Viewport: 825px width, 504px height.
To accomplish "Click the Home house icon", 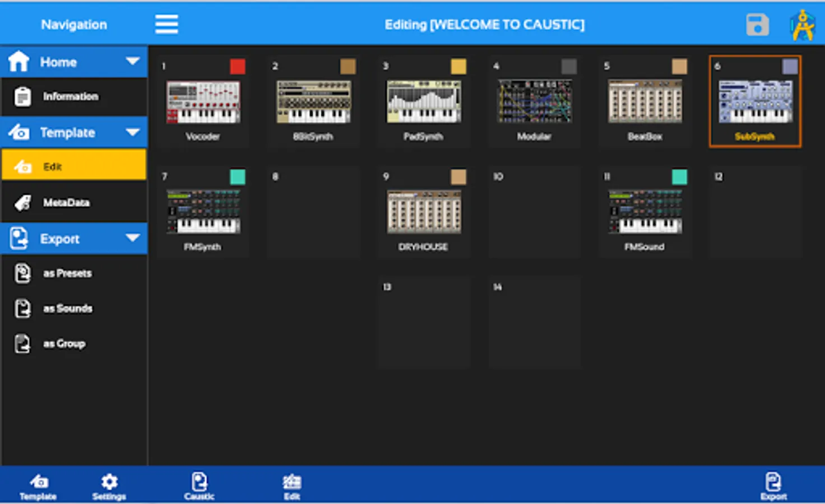I will [x=18, y=61].
